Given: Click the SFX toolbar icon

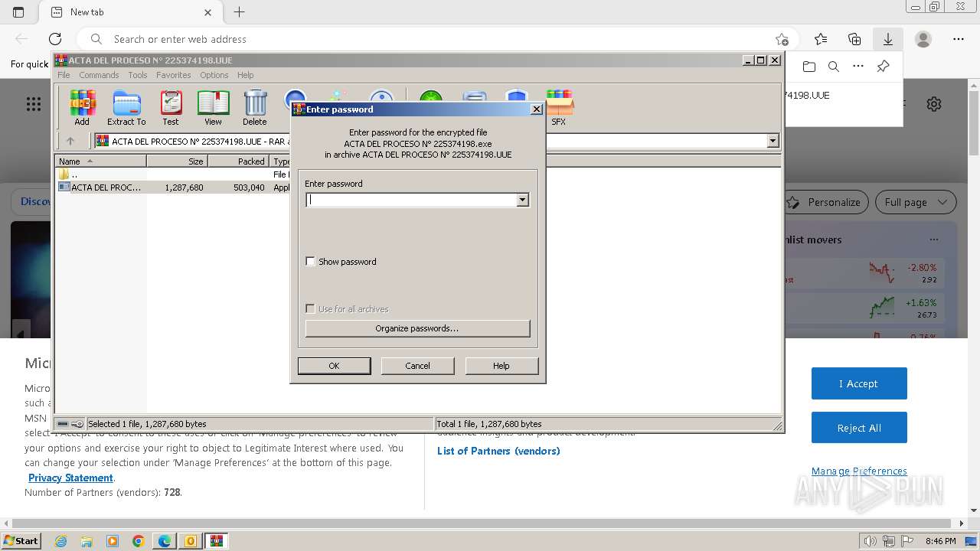Looking at the screenshot, I should 559,107.
